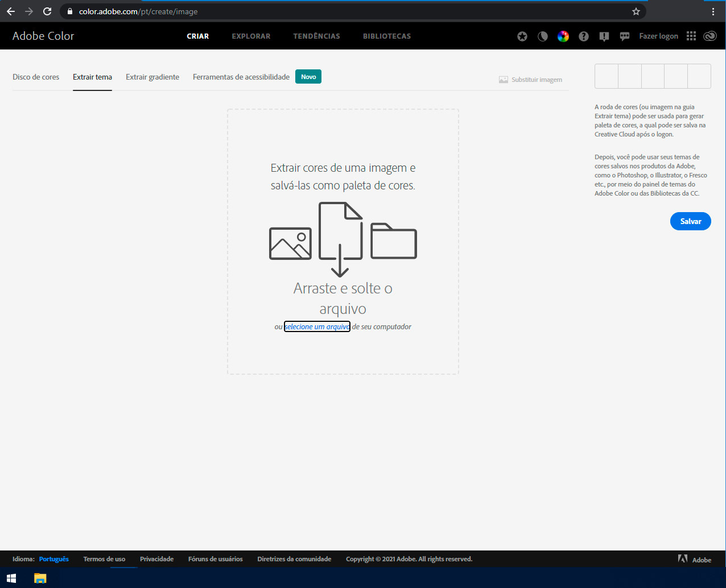The height and width of the screenshot is (588, 726).
Task: Select the middle empty color swatch
Action: (x=653, y=76)
